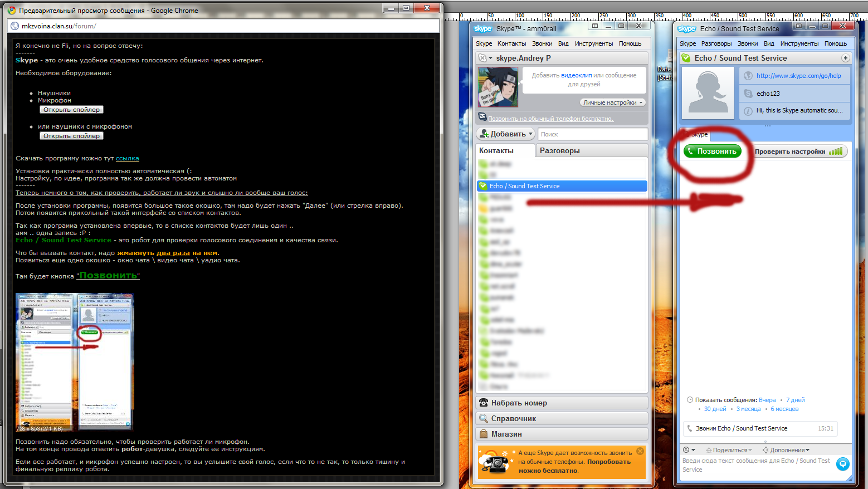The image size is (868, 489).
Task: Click the 'Поиск' contact search field
Action: point(593,134)
